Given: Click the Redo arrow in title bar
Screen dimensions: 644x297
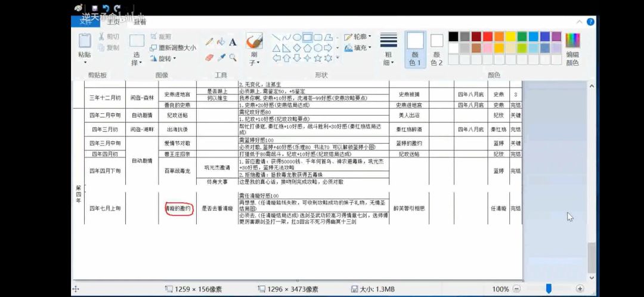Looking at the screenshot, I should (117, 8).
